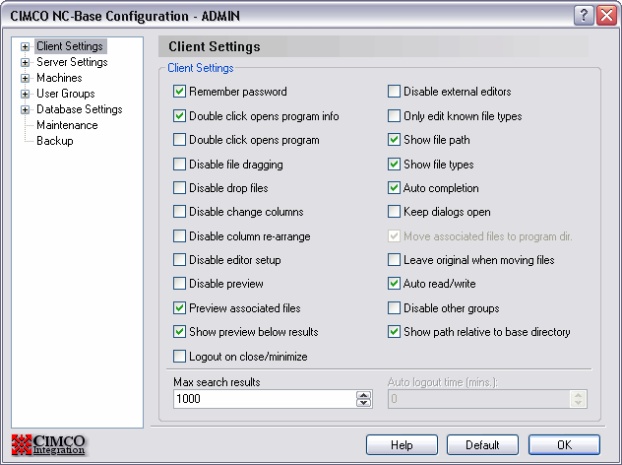Expand the Server Settings tree node

(x=25, y=63)
